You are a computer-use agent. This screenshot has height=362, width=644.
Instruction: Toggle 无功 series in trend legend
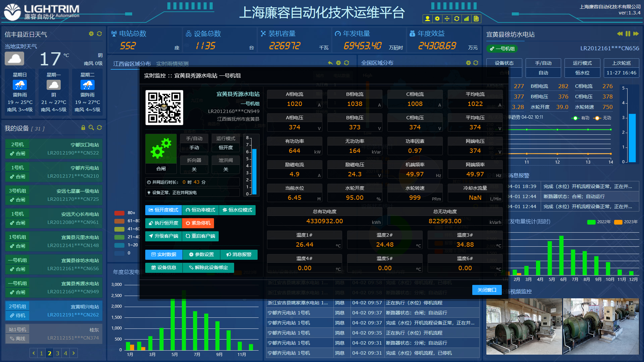click(x=602, y=118)
